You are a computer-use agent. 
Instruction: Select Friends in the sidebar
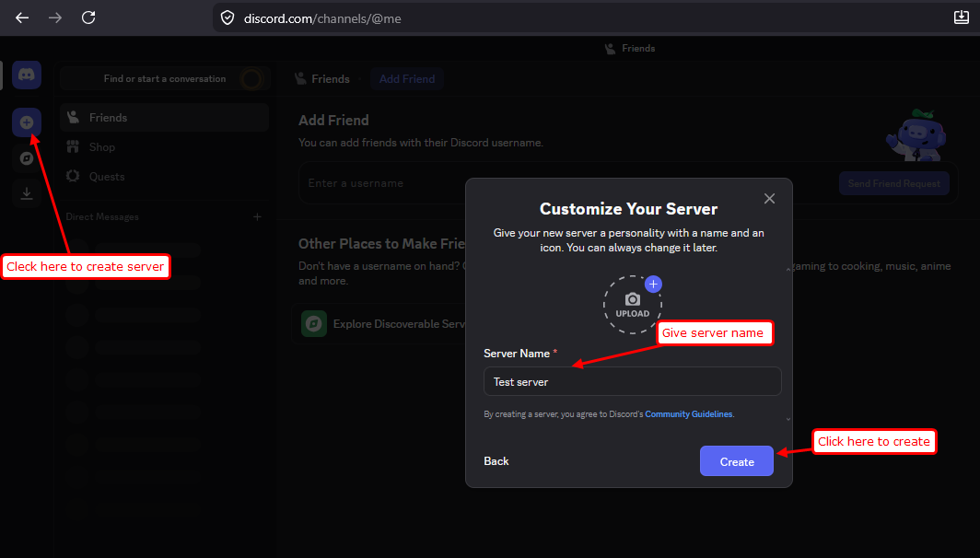[164, 118]
